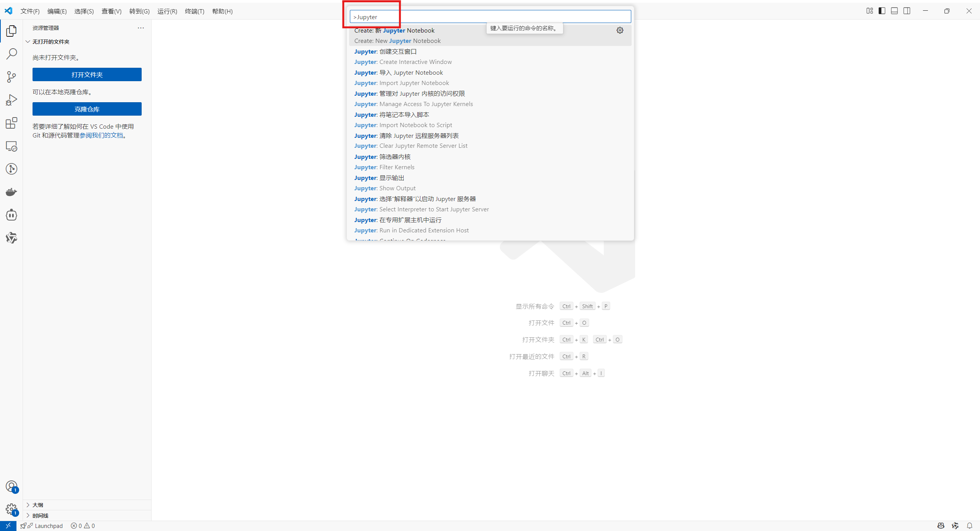Open the Docker whale view icon
The height and width of the screenshot is (531, 980).
coord(11,192)
